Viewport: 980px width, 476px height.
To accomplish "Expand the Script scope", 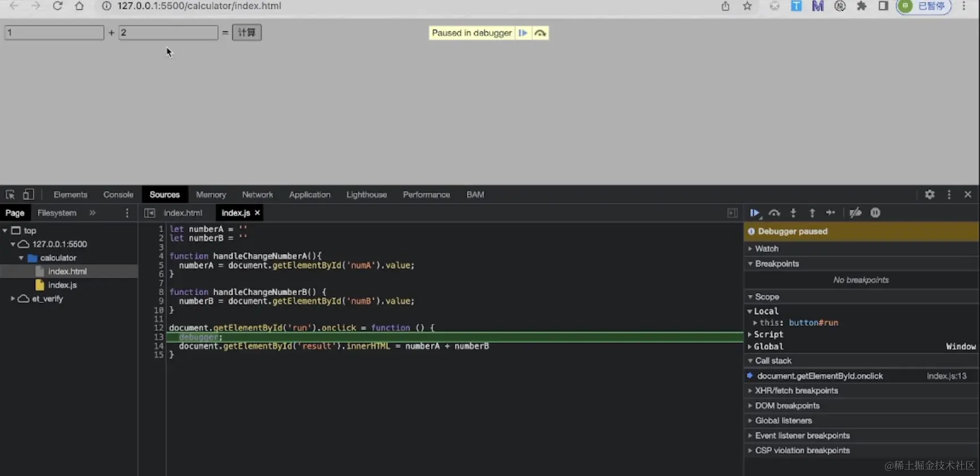I will point(750,335).
